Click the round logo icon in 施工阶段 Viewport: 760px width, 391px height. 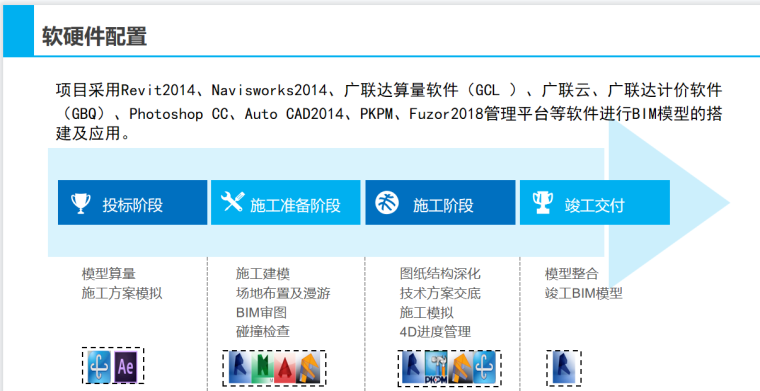click(387, 203)
